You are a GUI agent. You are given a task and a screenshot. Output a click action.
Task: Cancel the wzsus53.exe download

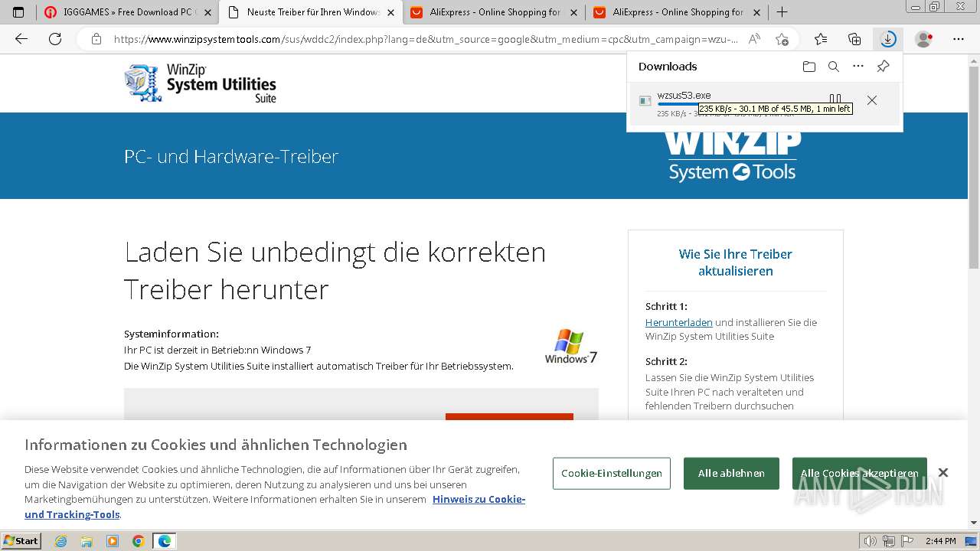click(872, 100)
